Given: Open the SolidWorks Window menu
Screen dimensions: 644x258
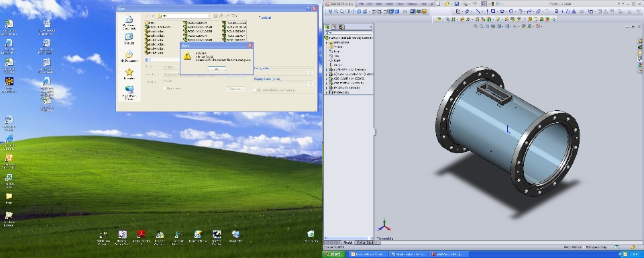Looking at the screenshot, I should (x=412, y=4).
